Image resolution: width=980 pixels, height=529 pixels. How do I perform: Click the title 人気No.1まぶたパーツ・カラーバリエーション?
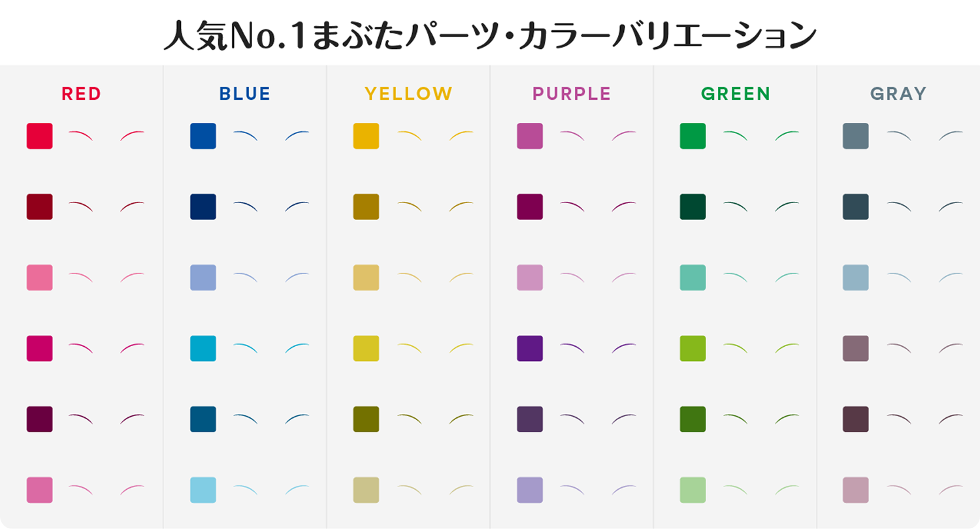coord(490,37)
